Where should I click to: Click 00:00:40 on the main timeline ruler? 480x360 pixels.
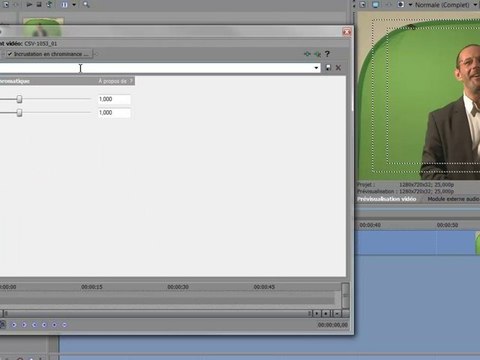point(370,225)
